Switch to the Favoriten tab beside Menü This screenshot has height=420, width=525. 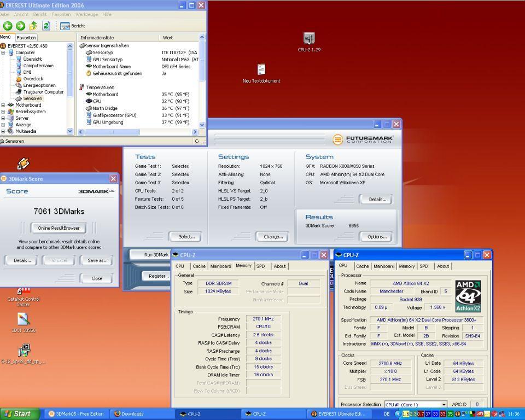coord(26,38)
